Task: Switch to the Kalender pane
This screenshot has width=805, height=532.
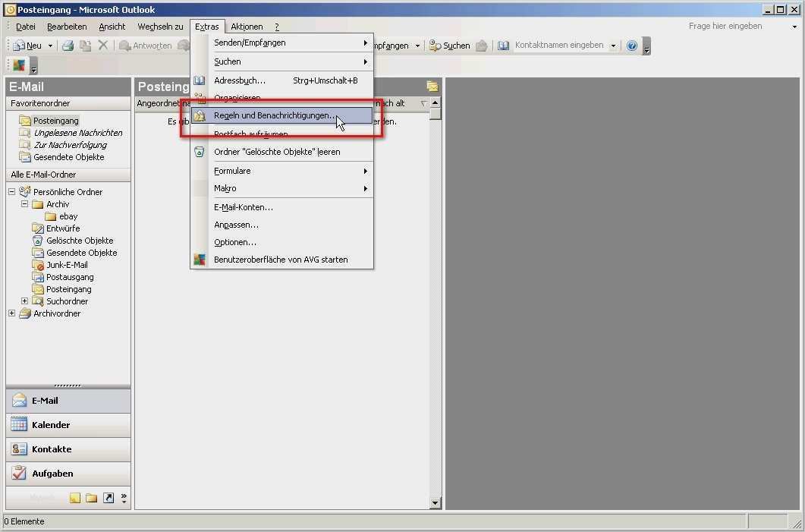Action: [x=68, y=425]
